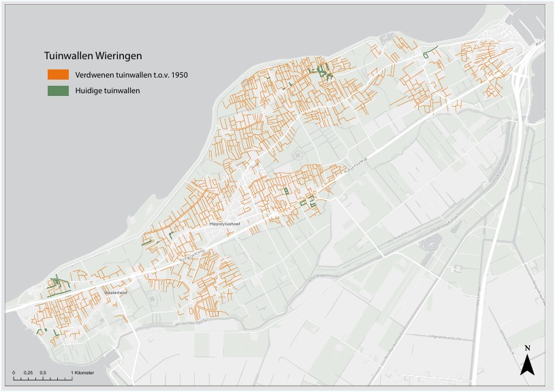
Task: Click the green wall cluster west of Westerland
Action: [x=59, y=283]
